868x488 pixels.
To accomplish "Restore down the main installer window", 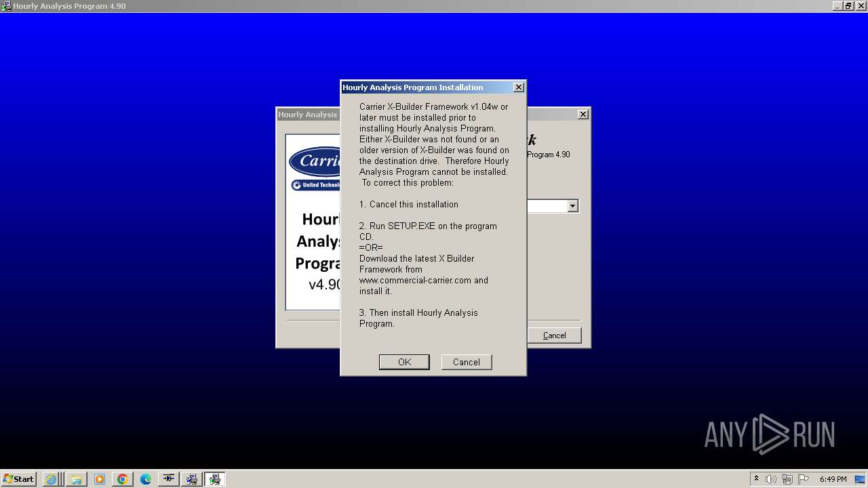I will (x=848, y=6).
